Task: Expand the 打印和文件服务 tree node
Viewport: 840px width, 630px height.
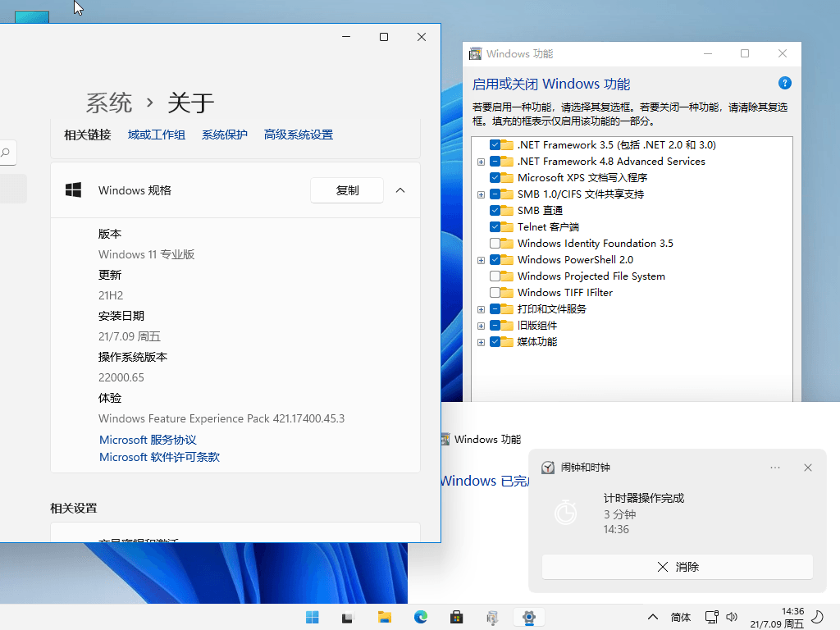Action: click(481, 309)
